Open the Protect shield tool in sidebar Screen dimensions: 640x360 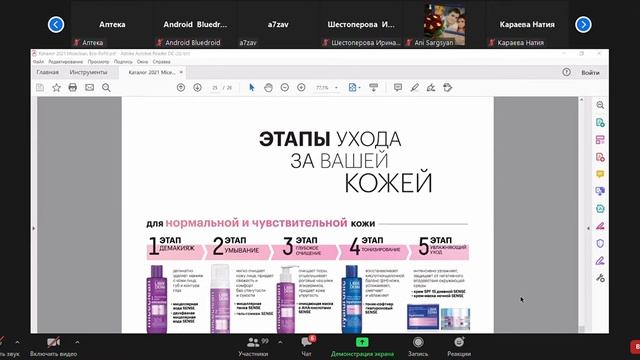[600, 243]
